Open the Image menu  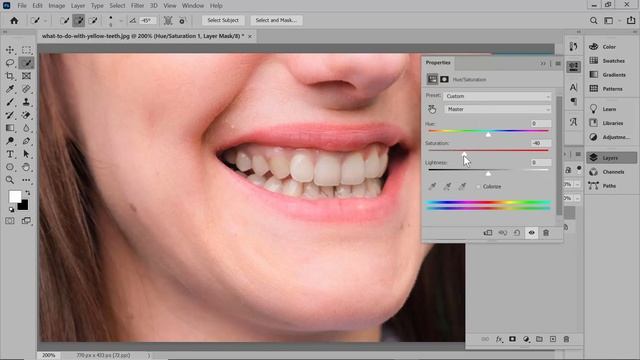57,6
